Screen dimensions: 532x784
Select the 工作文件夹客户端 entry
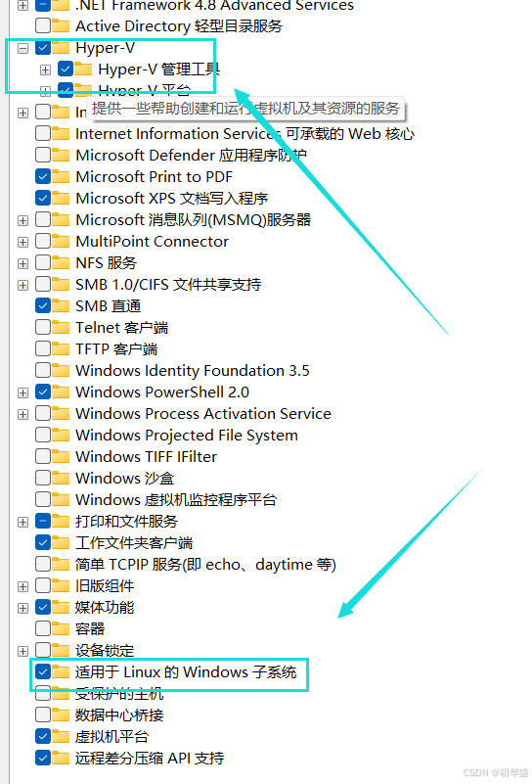(x=134, y=543)
